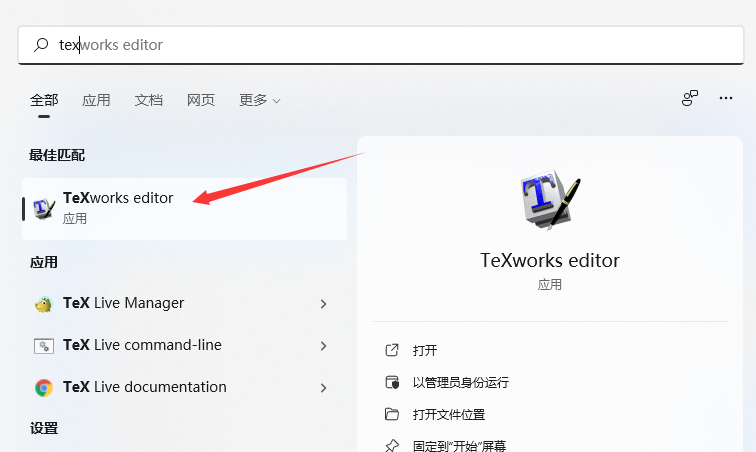Screen dimensions: 756x452
Task: Click the TeX Live Manager icon
Action: [x=43, y=304]
